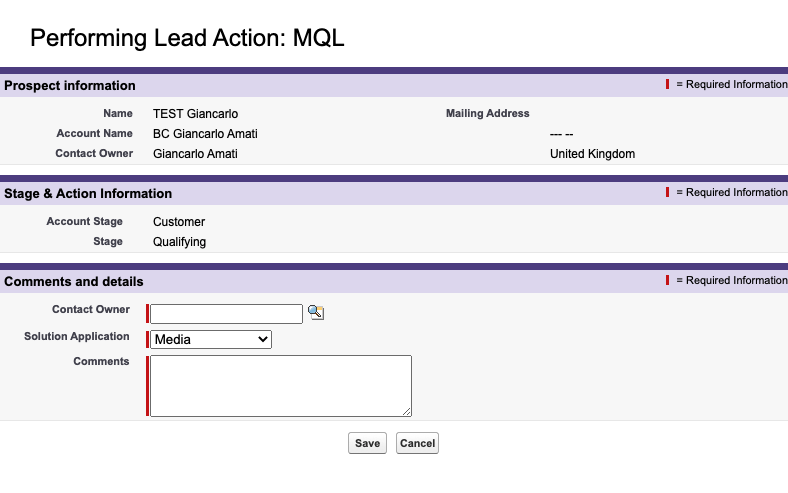This screenshot has height=493, width=788.
Task: Click the Solution Application field label
Action: coord(77,337)
